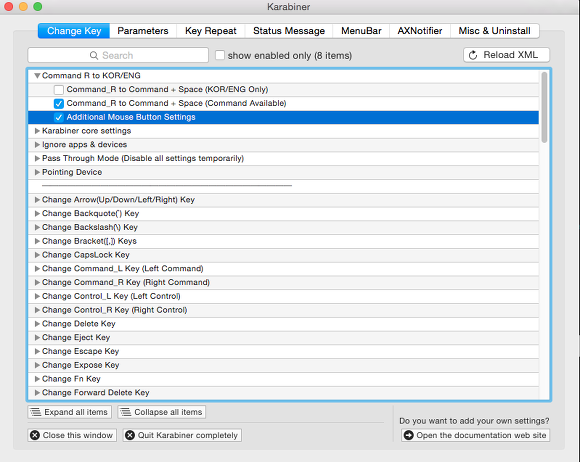Expand Change Backquote(`) Key
Image resolution: width=580 pixels, height=462 pixels.
tap(37, 213)
